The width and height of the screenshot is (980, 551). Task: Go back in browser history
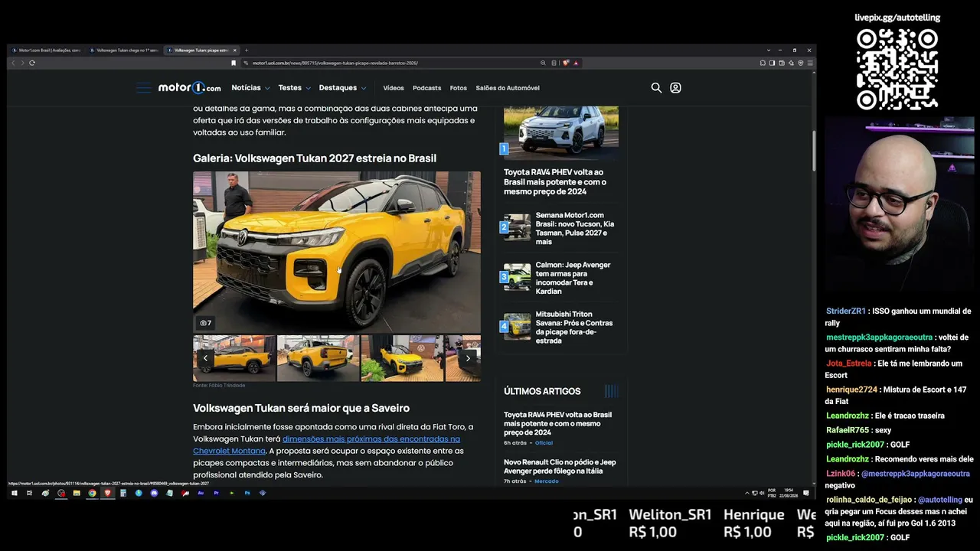click(13, 63)
